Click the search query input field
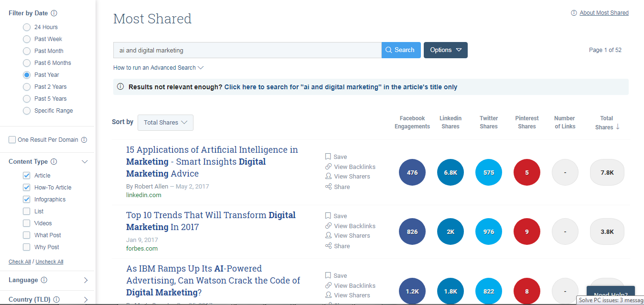644x305 pixels. [x=247, y=50]
